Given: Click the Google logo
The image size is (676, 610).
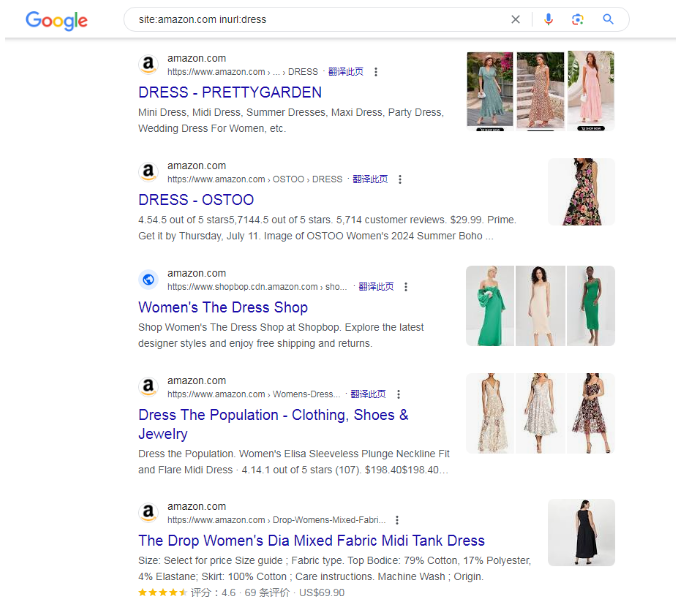Looking at the screenshot, I should (56, 20).
